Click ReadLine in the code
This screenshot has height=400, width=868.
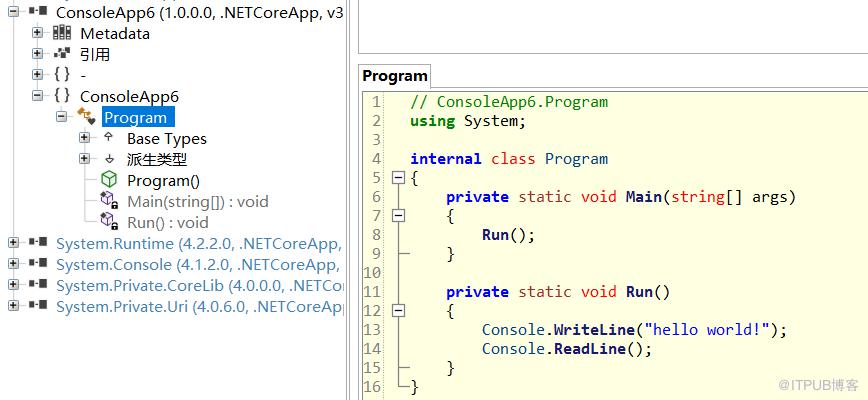(590, 349)
